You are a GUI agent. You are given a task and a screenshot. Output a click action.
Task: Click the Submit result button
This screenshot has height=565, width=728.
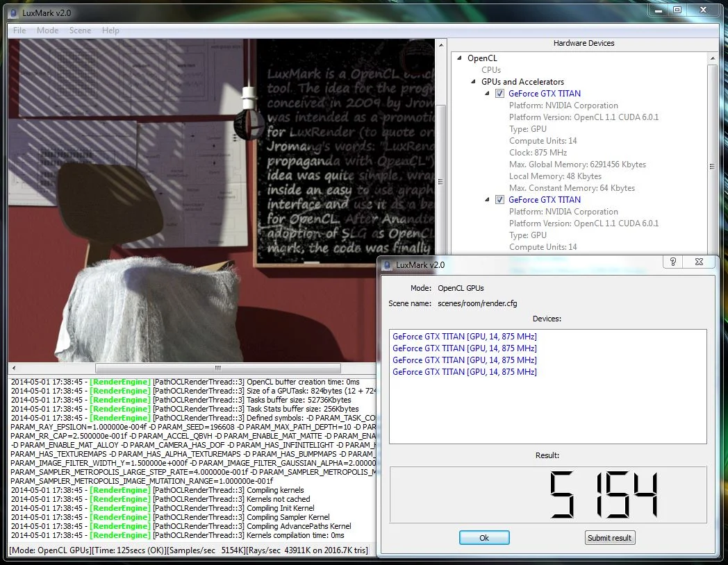click(x=610, y=538)
